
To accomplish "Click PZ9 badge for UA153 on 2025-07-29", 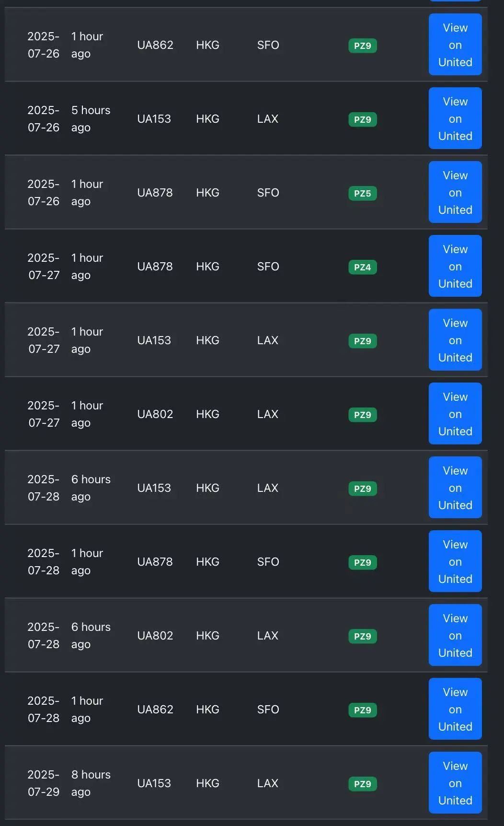I will click(x=362, y=784).
